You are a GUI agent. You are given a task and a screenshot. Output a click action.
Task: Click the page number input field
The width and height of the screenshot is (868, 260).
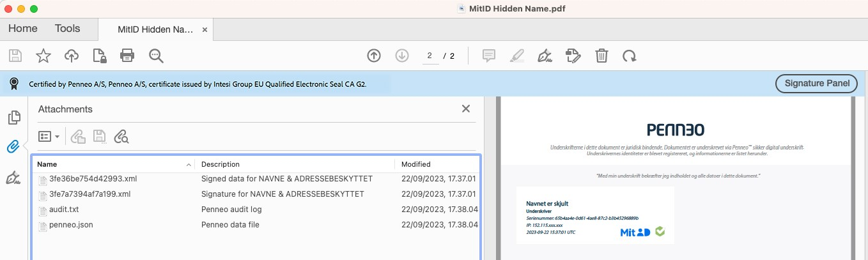[x=430, y=56]
